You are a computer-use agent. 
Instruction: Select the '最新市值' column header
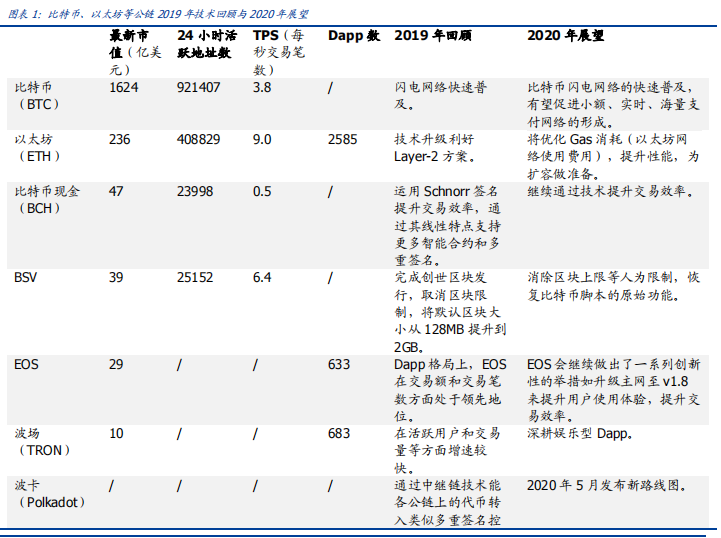coord(135,52)
